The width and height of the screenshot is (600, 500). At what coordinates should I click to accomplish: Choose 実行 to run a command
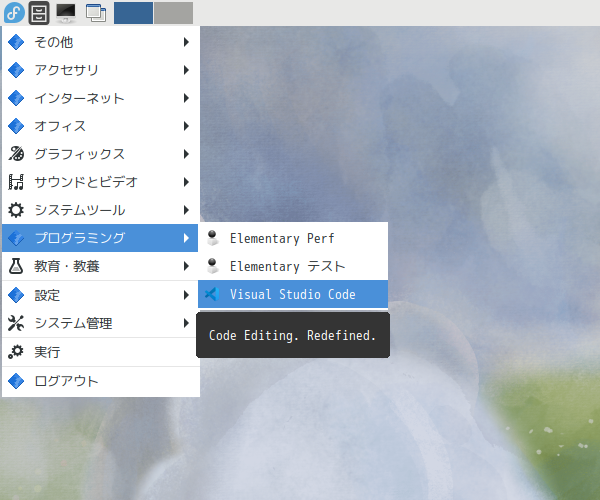pos(101,352)
